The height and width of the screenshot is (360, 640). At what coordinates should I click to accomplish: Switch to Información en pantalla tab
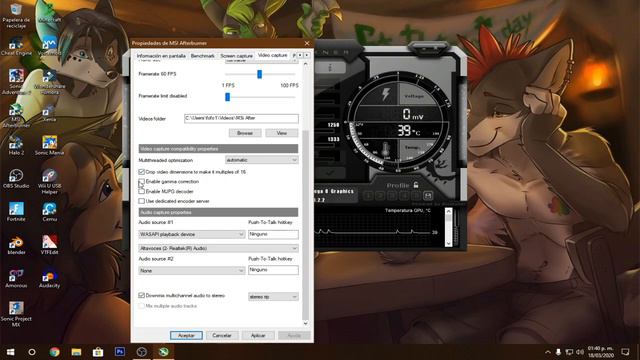161,56
